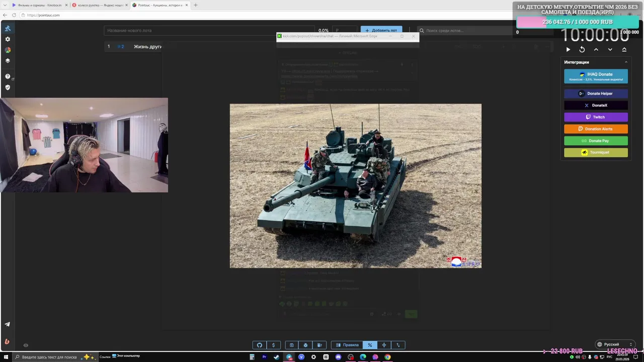Screen dimensions: 644x362
Task: Click the bug icon in bottom toolbar
Action: point(305,345)
